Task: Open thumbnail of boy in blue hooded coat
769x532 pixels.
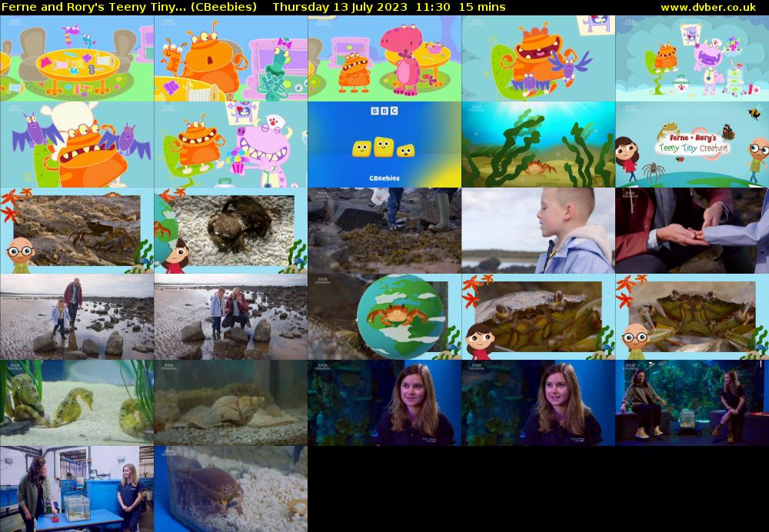Action: 538,231
